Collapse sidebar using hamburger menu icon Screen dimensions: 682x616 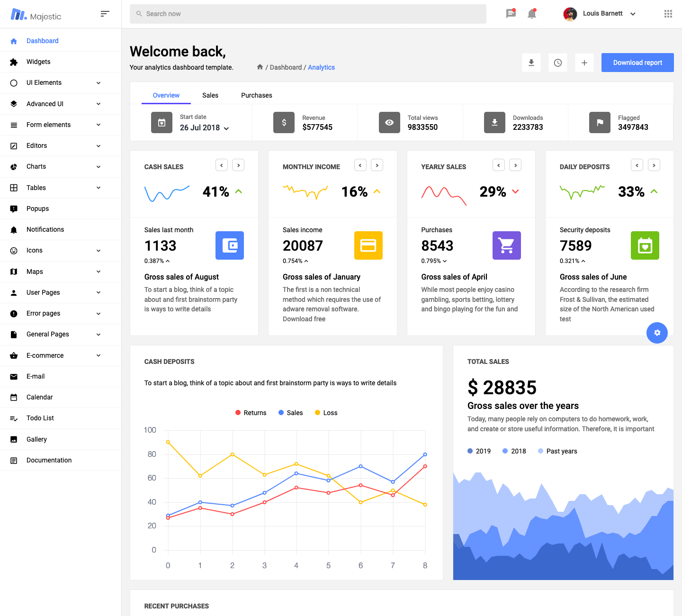(x=105, y=14)
